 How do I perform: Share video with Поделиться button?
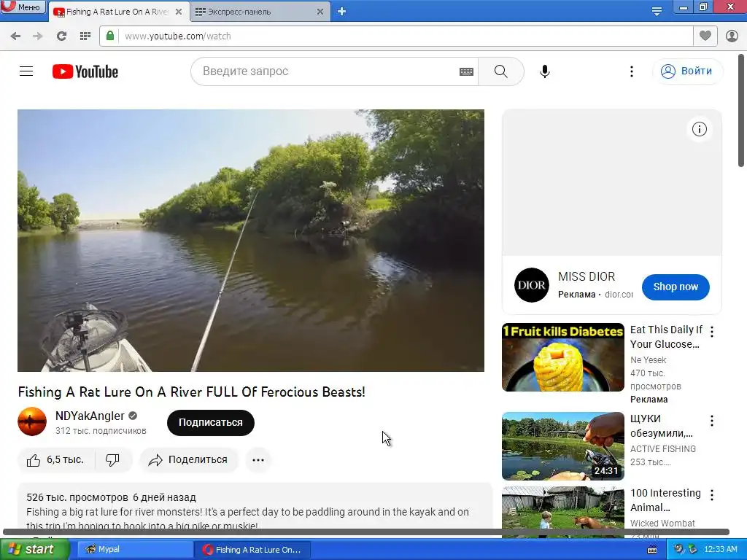pyautogui.click(x=189, y=460)
